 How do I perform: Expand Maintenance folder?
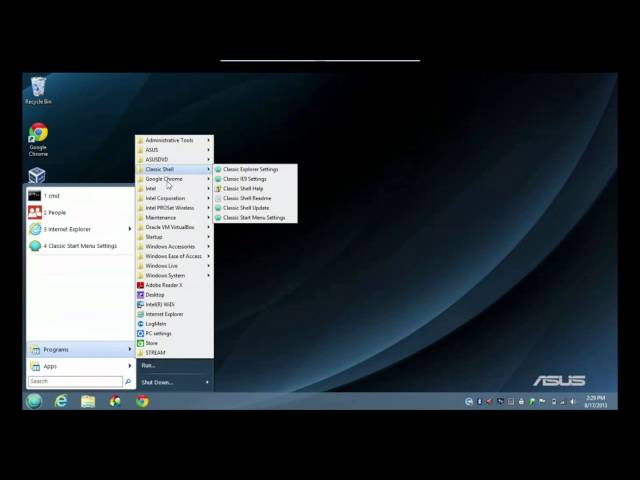(174, 218)
